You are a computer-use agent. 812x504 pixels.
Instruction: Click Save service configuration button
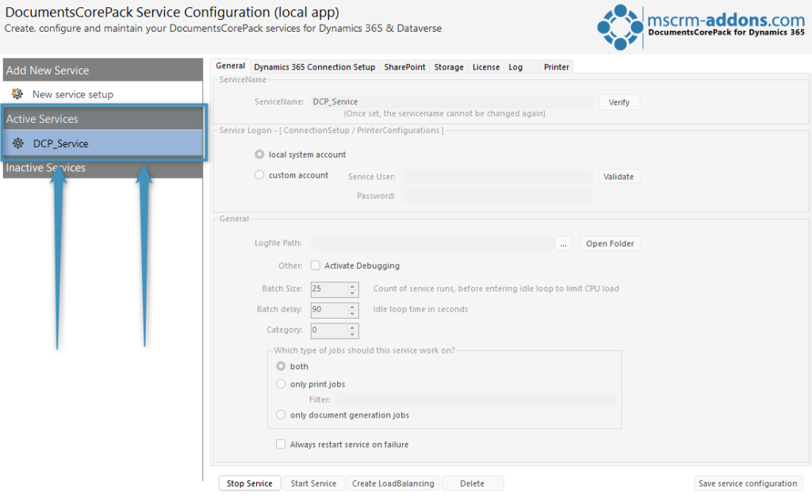click(748, 483)
